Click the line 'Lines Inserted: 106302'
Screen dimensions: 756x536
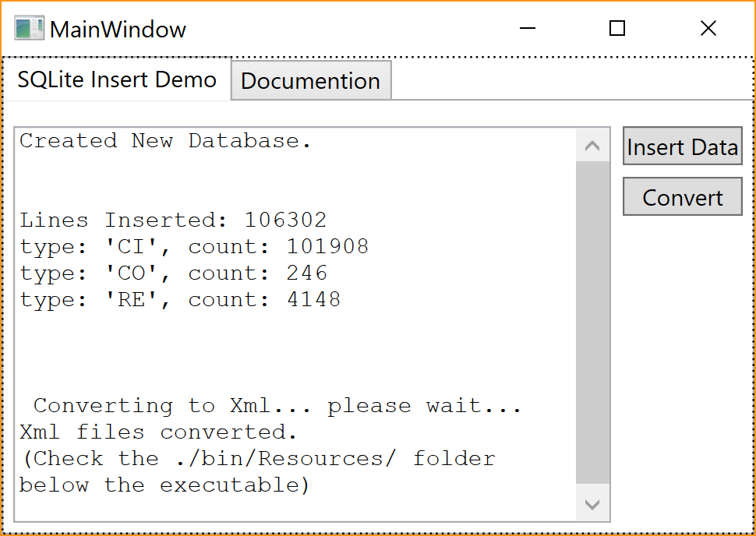pos(173,220)
